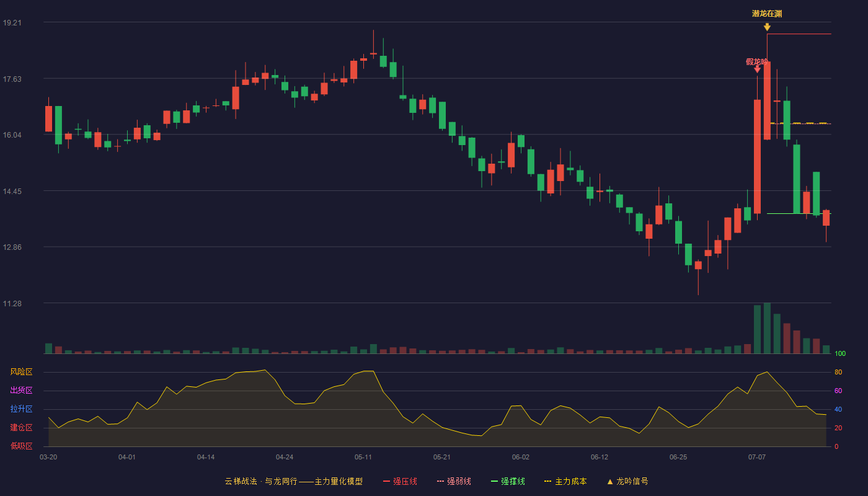Click the 12.86 price axis label
The image size is (868, 496).
tap(12, 247)
